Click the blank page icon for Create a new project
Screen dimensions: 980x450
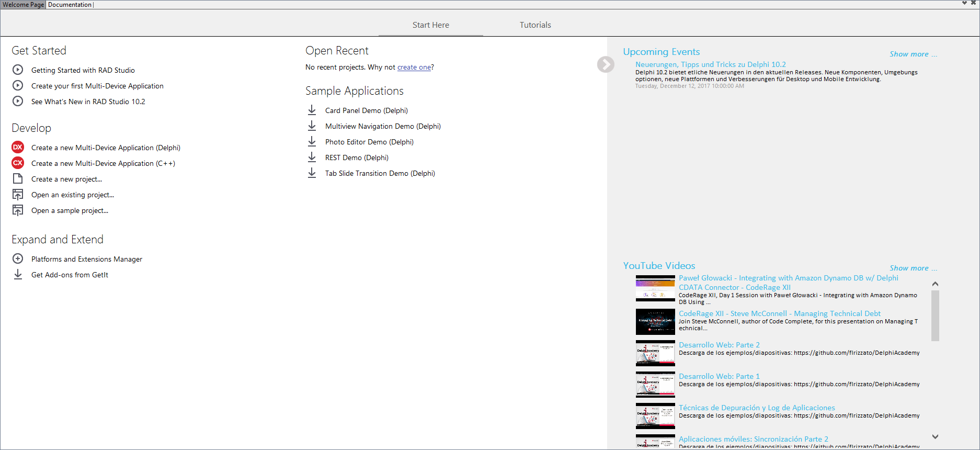tap(18, 178)
